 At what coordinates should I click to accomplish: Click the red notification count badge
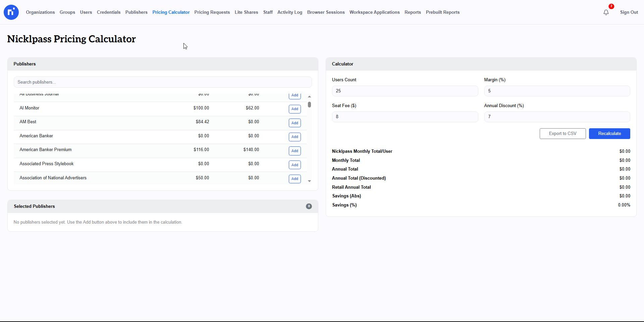(x=611, y=6)
